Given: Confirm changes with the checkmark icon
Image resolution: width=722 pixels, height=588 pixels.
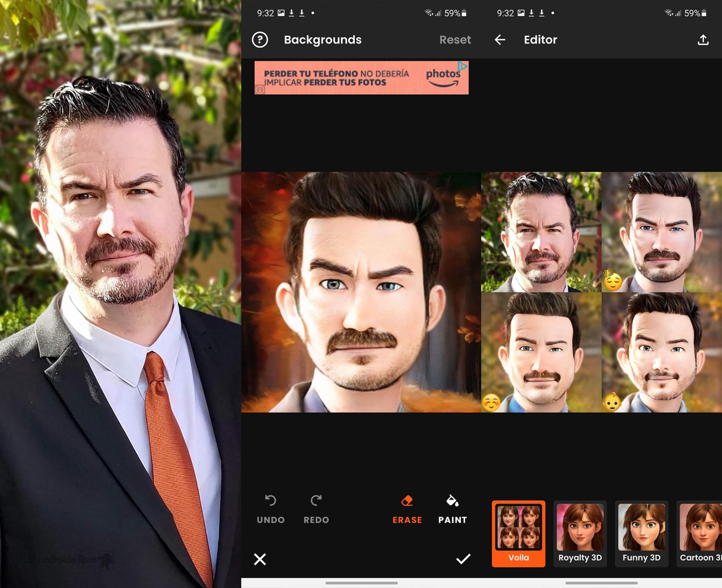Looking at the screenshot, I should pyautogui.click(x=463, y=559).
